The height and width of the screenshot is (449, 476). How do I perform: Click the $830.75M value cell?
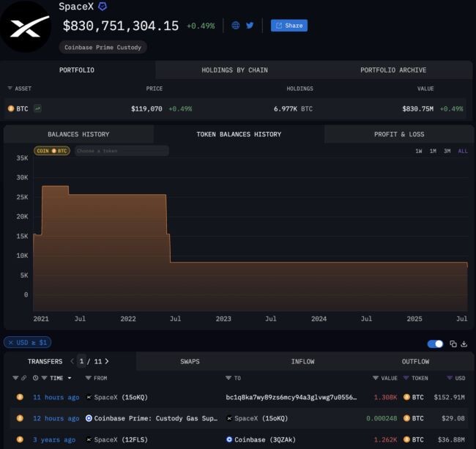coord(417,108)
